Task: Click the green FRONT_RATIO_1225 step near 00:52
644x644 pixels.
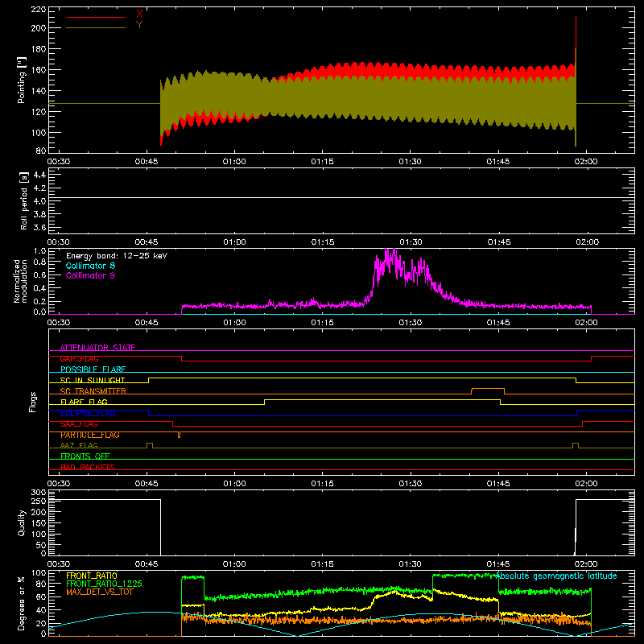Action: (x=192, y=577)
